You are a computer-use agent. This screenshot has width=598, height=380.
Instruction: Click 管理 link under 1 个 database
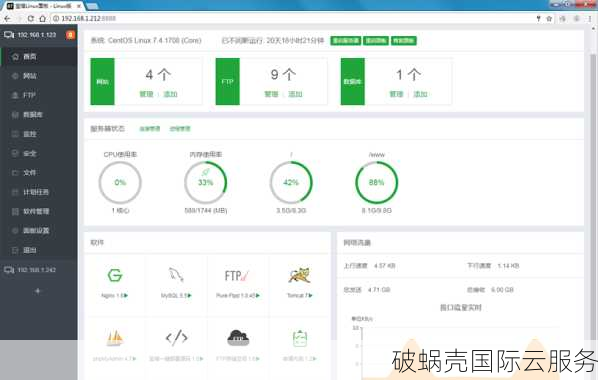pyautogui.click(x=396, y=94)
